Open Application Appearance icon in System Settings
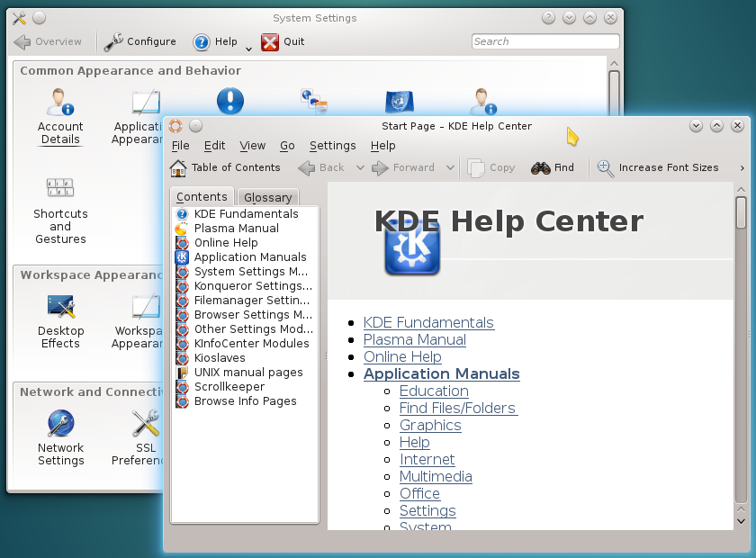Viewport: 756px width, 558px height. point(146,102)
